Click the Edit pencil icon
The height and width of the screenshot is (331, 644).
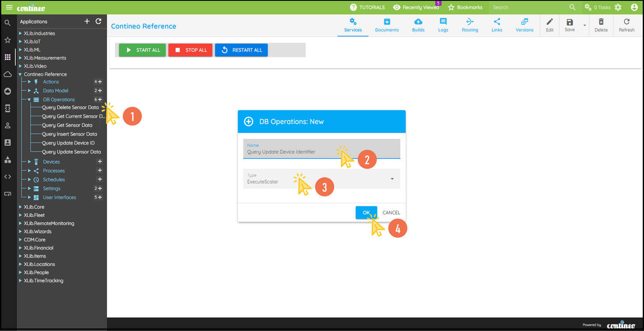(550, 22)
